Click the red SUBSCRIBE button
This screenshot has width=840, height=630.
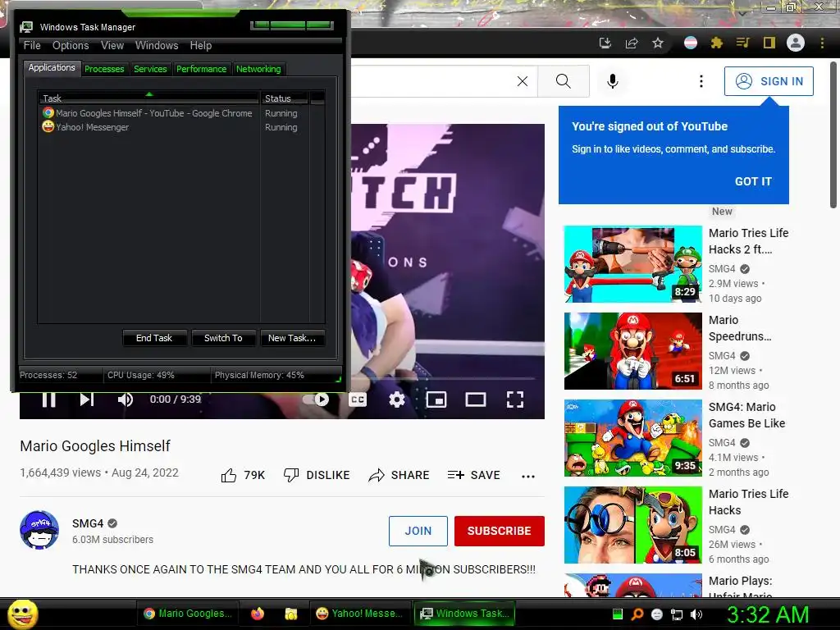point(500,531)
